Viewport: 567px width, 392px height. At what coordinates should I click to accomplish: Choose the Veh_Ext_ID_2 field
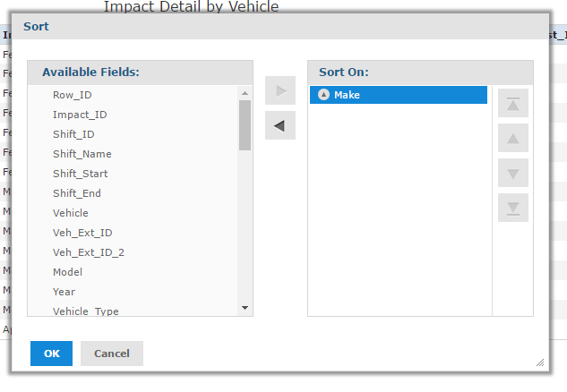(89, 252)
